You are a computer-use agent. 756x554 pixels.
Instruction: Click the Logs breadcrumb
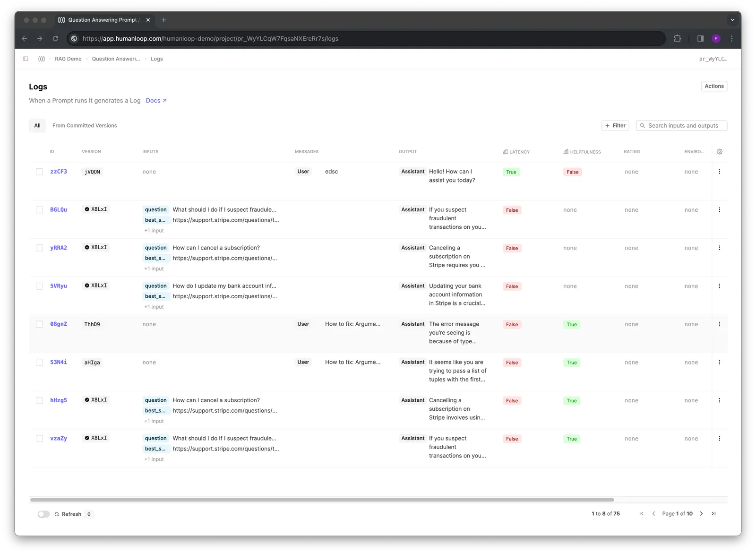157,59
